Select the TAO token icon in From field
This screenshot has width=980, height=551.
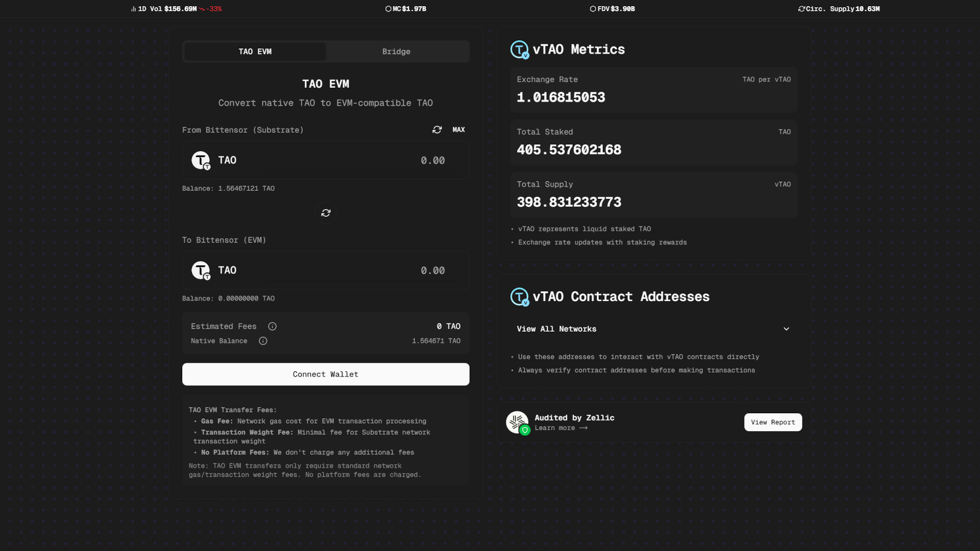pyautogui.click(x=200, y=160)
